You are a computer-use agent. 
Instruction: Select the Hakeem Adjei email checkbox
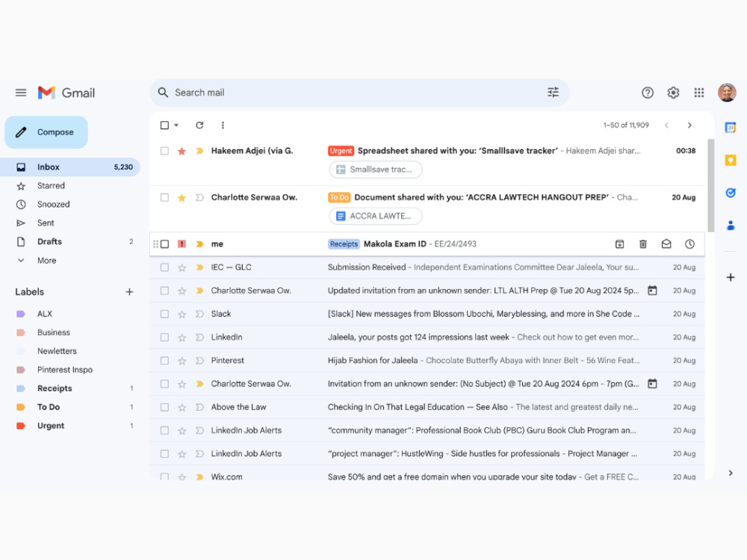point(164,151)
